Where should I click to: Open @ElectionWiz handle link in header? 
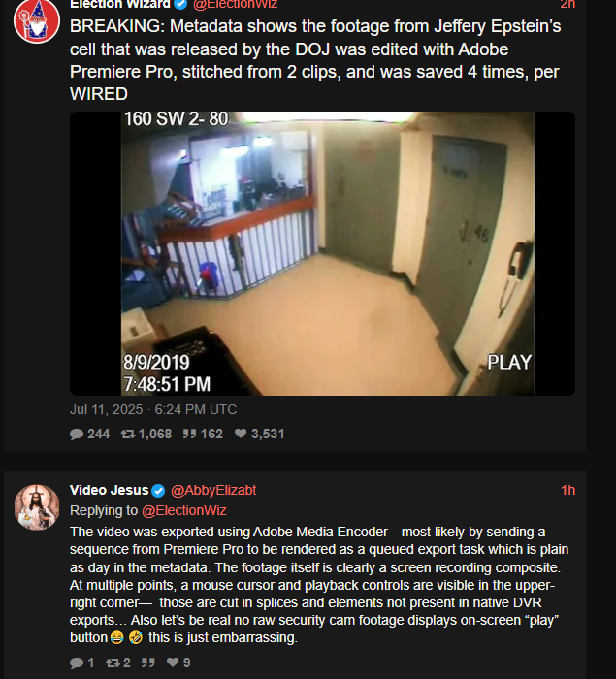235,4
